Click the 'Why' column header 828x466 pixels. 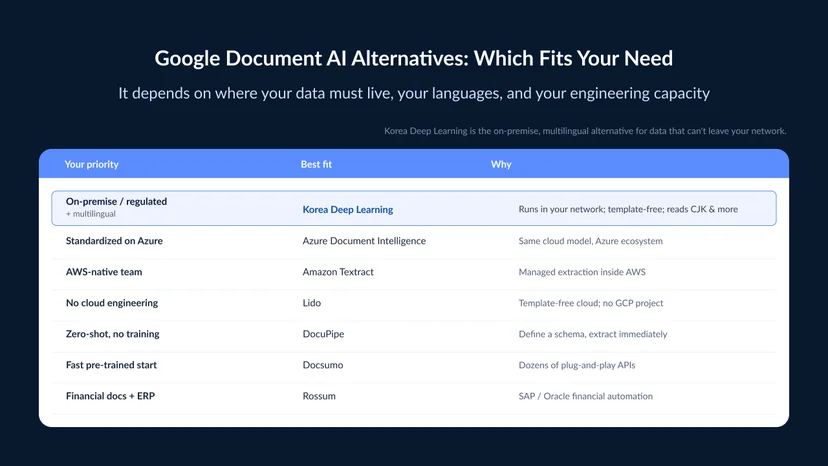point(501,164)
